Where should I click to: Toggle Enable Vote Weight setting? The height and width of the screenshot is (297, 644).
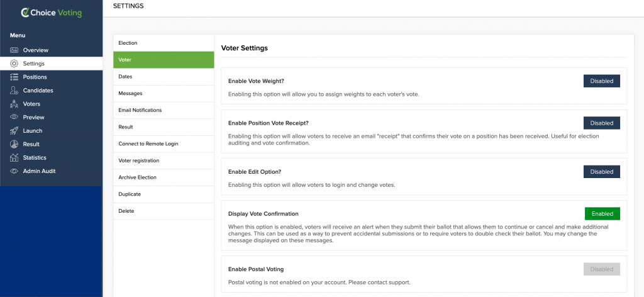point(602,81)
